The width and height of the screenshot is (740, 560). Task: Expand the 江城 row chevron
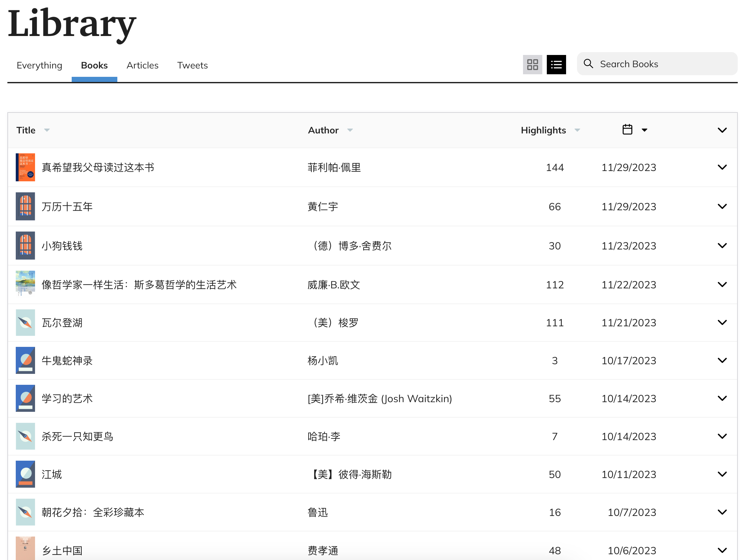[x=722, y=474]
